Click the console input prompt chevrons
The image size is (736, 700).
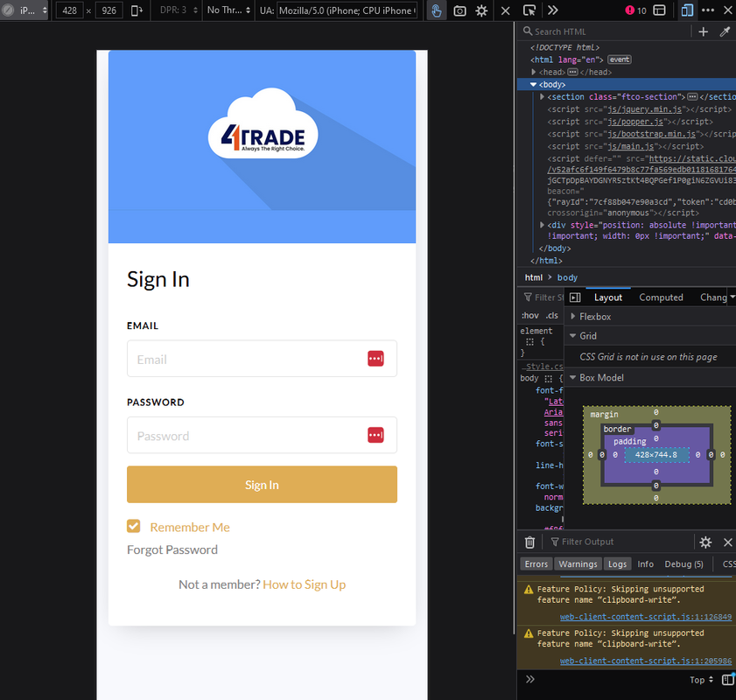pyautogui.click(x=530, y=679)
